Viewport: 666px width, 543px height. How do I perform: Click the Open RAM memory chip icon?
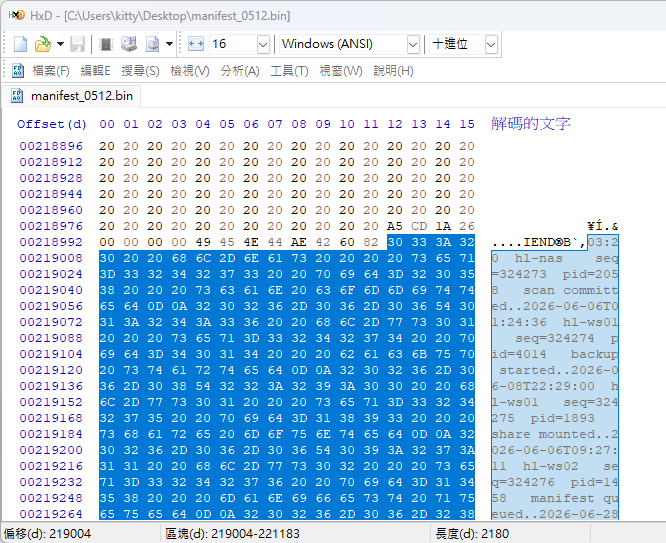[x=105, y=44]
